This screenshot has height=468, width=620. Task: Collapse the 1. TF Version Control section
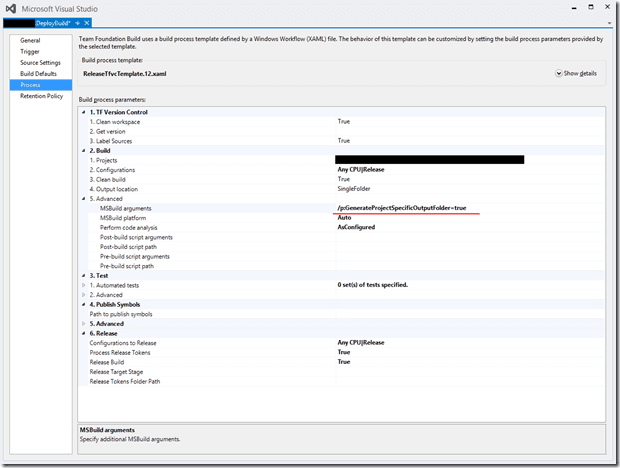coord(83,112)
